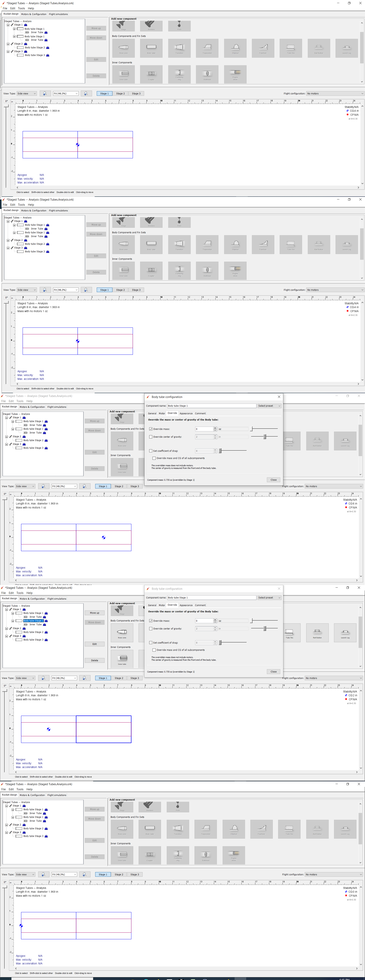Open the Select preset dropdown
Image resolution: width=365 pixels, height=980 pixels.
[x=269, y=406]
